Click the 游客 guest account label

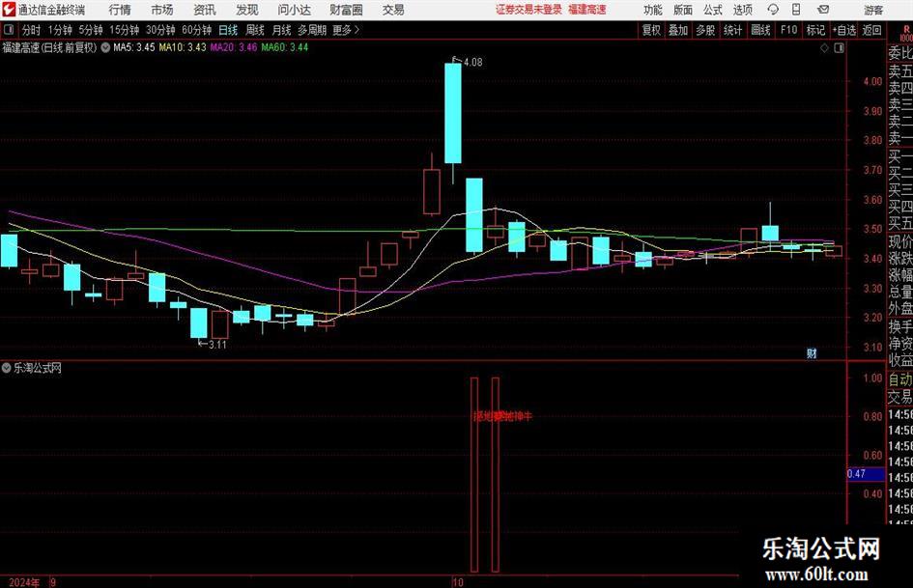coord(873,10)
